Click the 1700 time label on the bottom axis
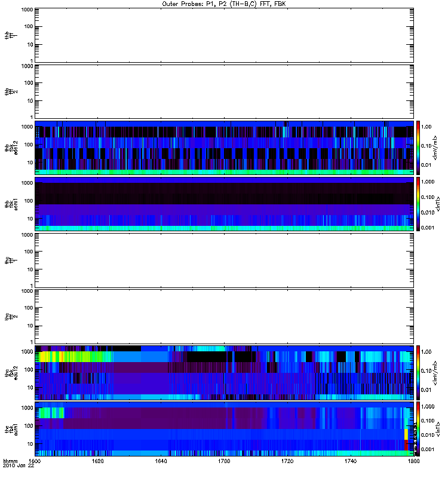 point(224,461)
